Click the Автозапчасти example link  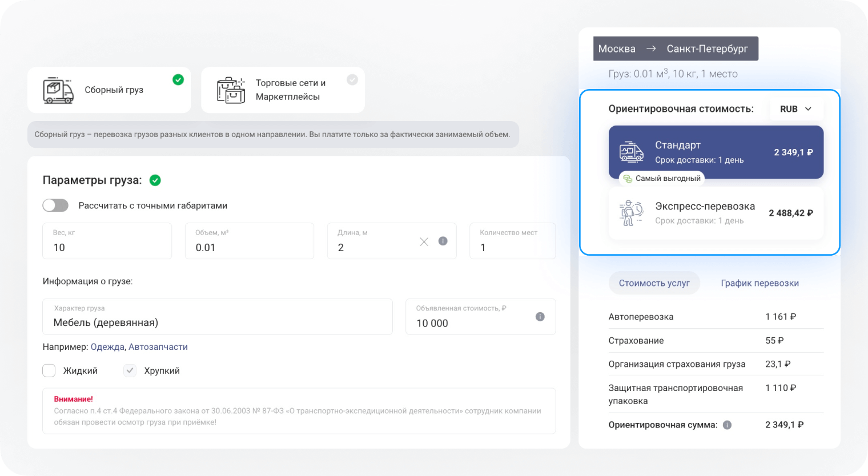click(158, 347)
